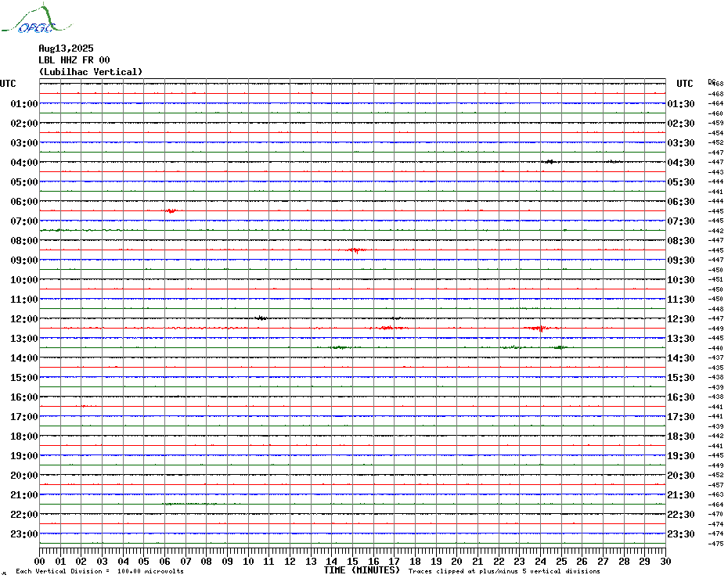Select the red seismic event near minute 06

click(x=171, y=210)
